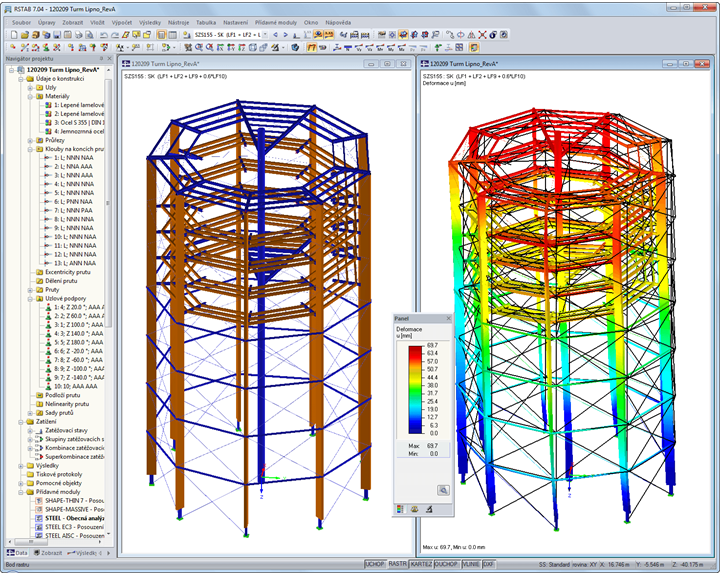Image resolution: width=720 pixels, height=576 pixels.
Task: Switch to the Zobrazit navigator tab
Action: coord(50,552)
